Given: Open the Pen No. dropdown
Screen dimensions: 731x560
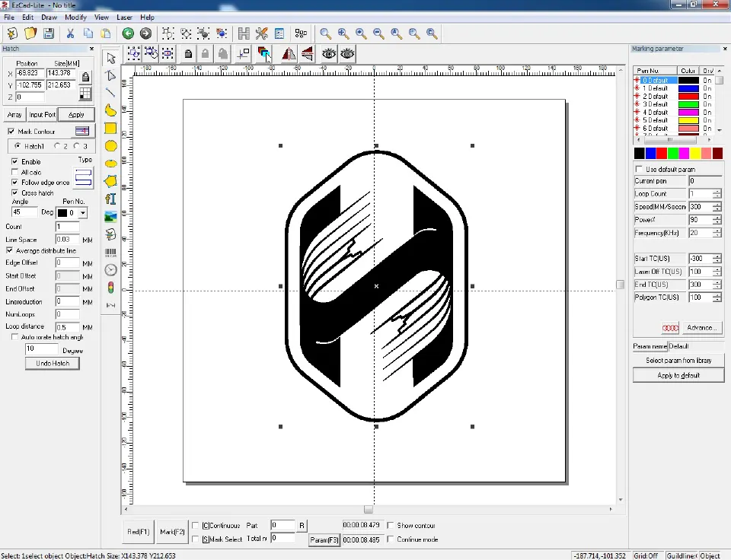Looking at the screenshot, I should pyautogui.click(x=82, y=213).
